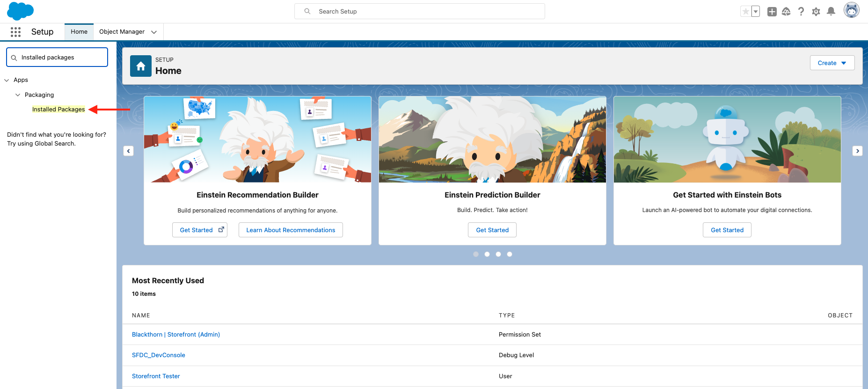Open the App Launcher grid icon
This screenshot has height=389, width=868.
pos(15,32)
